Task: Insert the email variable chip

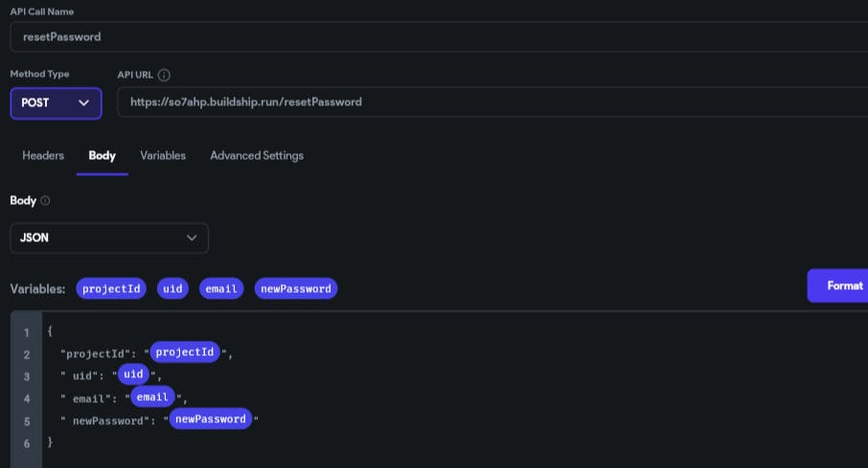Action: point(221,288)
